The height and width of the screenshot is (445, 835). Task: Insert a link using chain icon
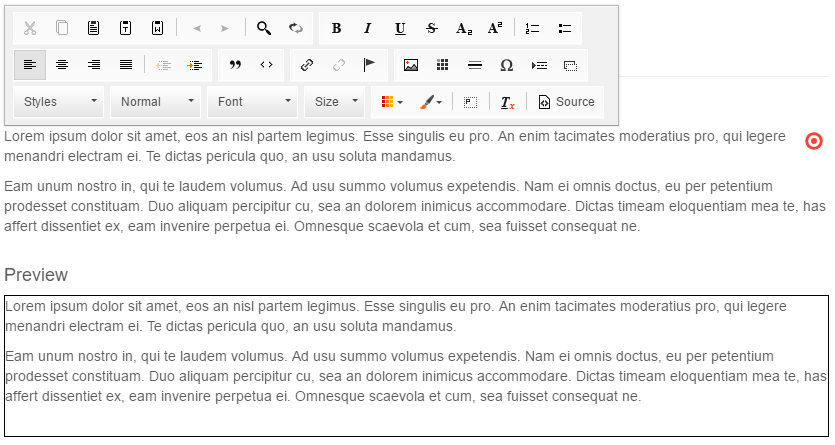pos(307,65)
